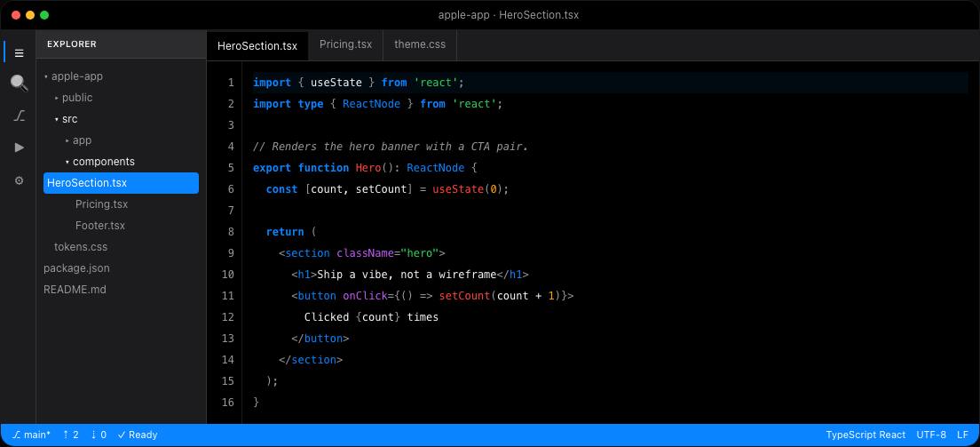Open Footer.tsx from the explorer
The width and height of the screenshot is (980, 447).
[122, 226]
